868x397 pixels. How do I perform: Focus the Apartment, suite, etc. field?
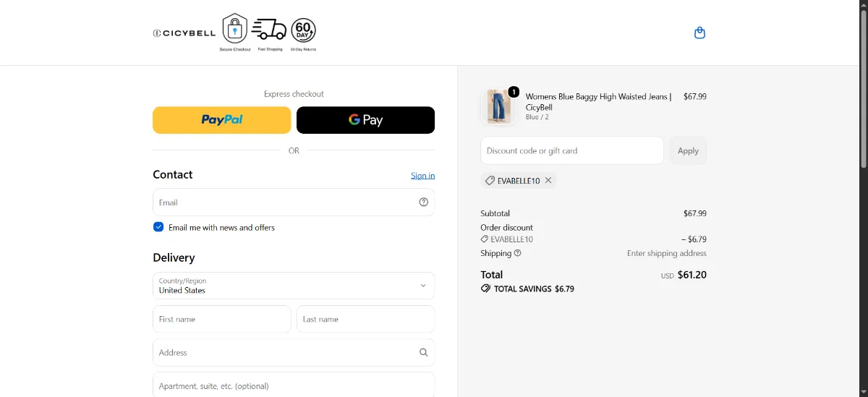click(294, 385)
